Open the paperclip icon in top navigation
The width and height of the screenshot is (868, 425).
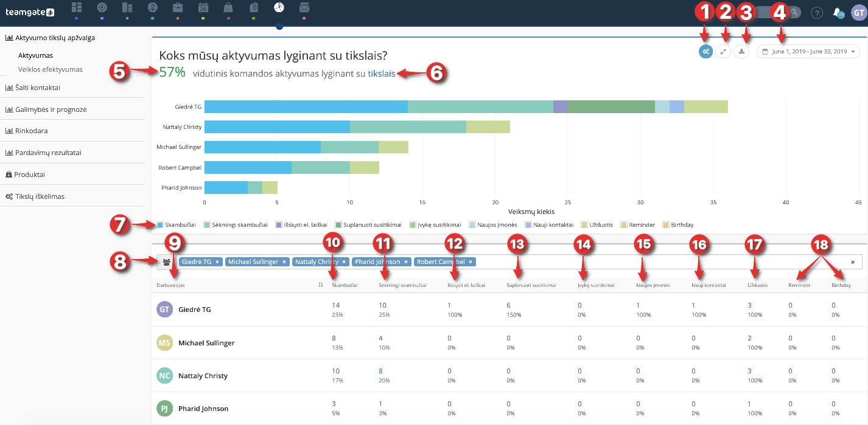tap(254, 8)
